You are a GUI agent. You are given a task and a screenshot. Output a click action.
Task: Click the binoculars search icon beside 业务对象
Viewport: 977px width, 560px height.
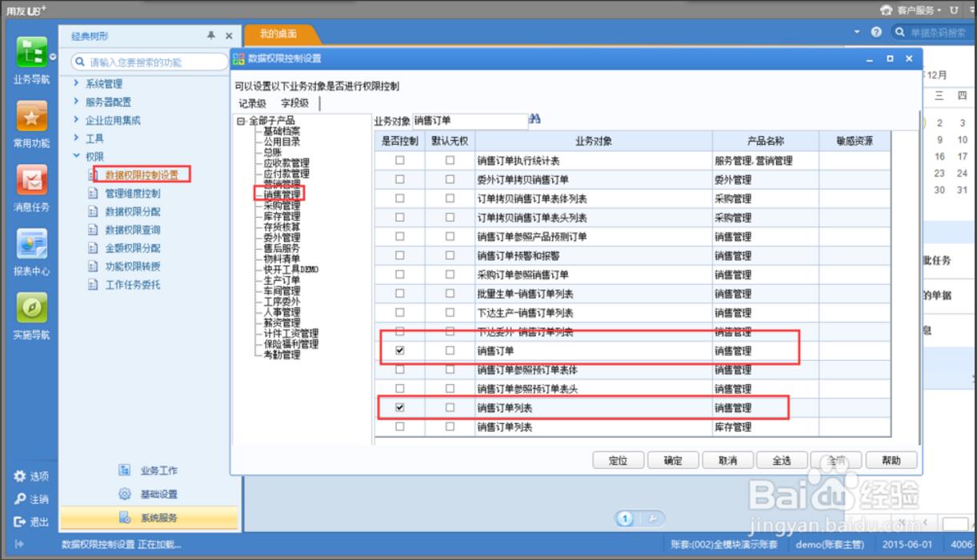pos(535,119)
